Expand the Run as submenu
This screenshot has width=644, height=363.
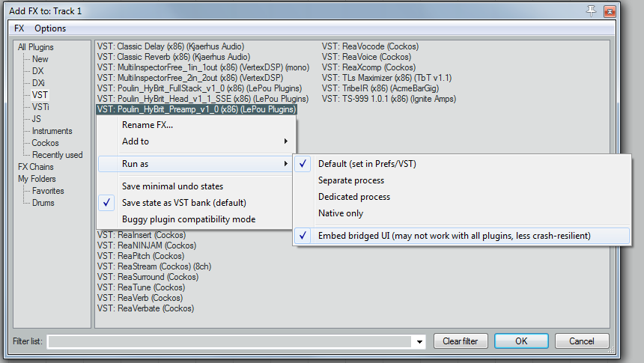click(196, 164)
